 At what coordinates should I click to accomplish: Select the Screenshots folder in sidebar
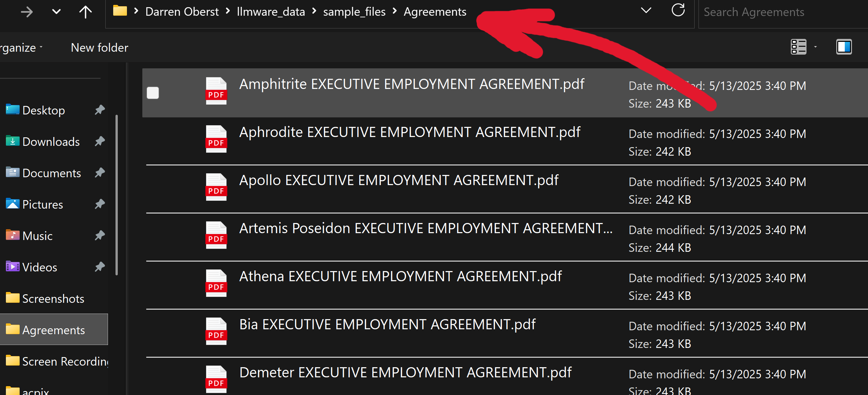click(53, 298)
